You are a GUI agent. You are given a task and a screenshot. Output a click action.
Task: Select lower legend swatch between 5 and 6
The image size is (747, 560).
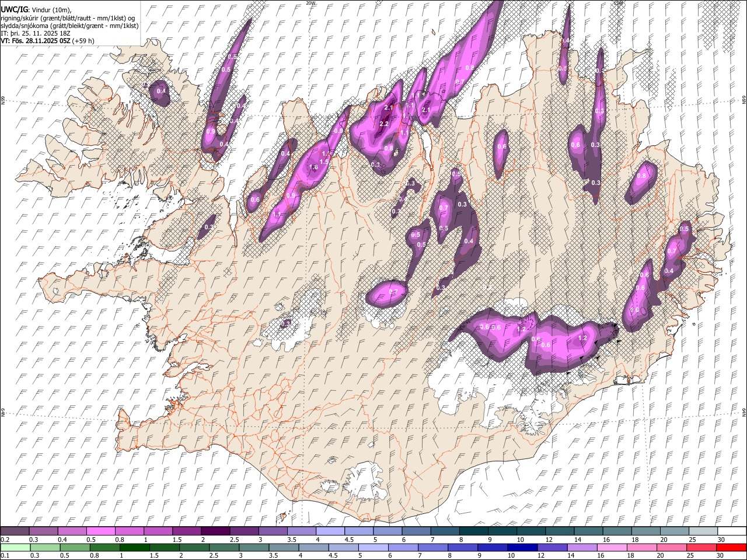pyautogui.click(x=373, y=547)
